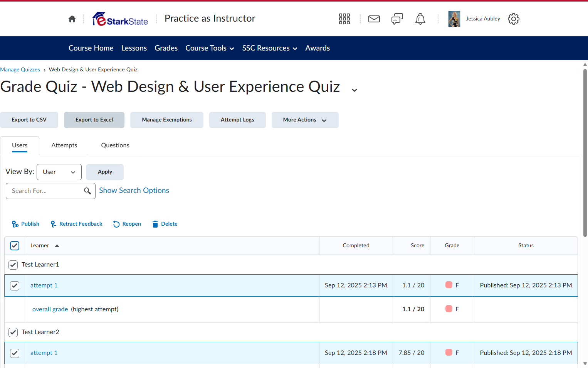Image resolution: width=588 pixels, height=368 pixels.
Task: Uncheck the Test Learner1 checkbox
Action: coord(13,265)
